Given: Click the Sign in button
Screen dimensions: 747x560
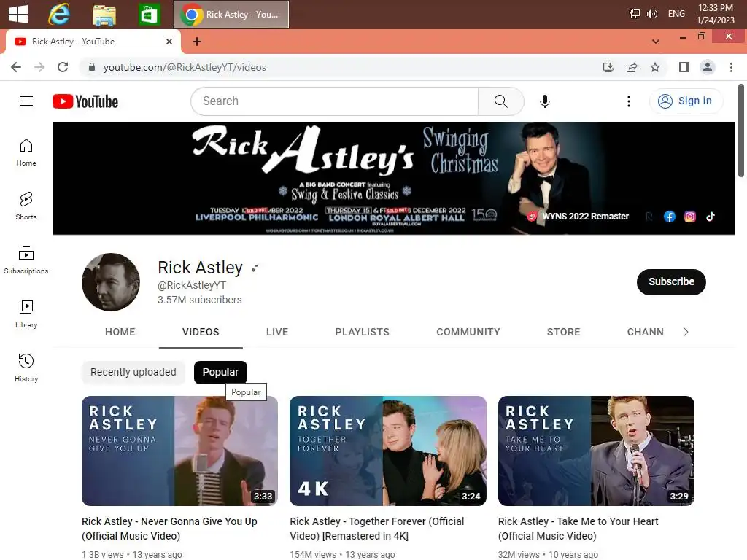Looking at the screenshot, I should tap(686, 101).
